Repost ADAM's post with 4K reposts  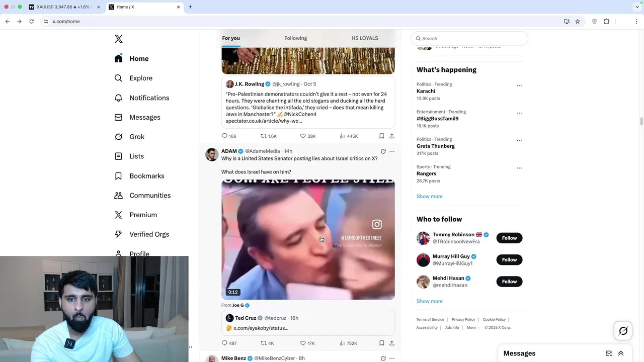[x=267, y=343]
